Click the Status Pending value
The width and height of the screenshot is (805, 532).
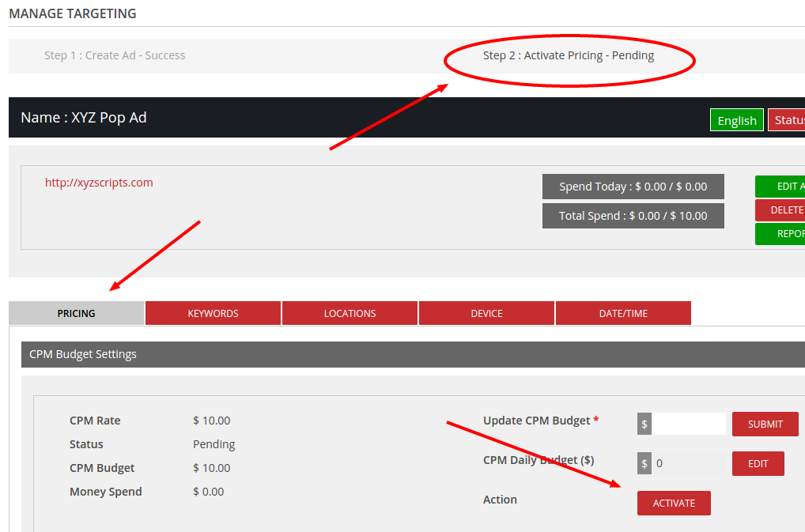click(x=214, y=444)
